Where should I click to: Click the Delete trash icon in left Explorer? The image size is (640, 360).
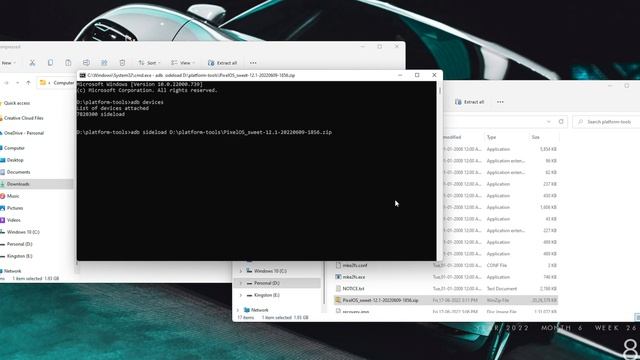click(122, 63)
